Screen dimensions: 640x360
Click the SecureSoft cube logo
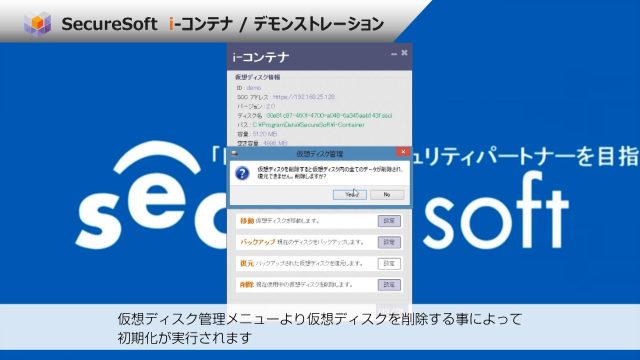pos(38,24)
